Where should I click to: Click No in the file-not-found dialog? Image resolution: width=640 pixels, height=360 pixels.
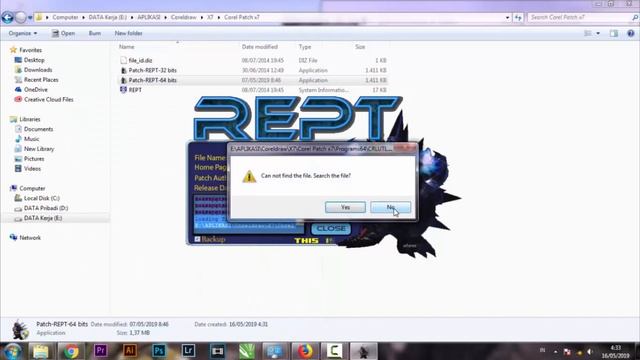391,207
